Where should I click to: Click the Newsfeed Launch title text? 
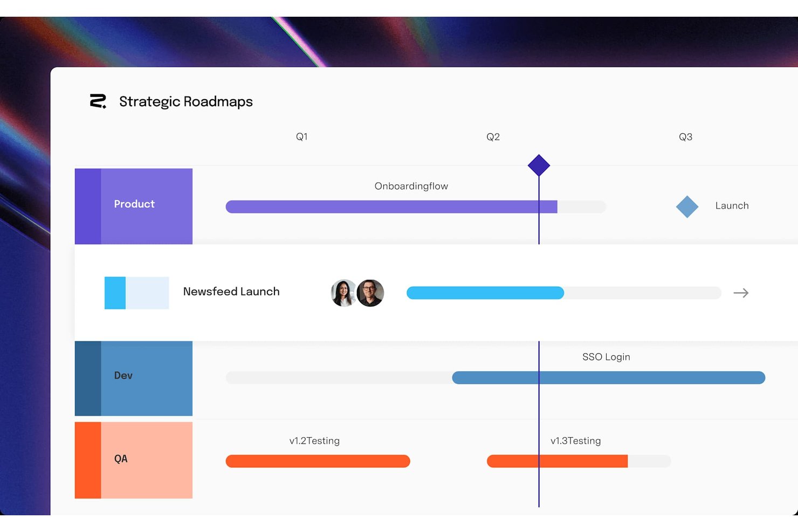click(x=231, y=292)
